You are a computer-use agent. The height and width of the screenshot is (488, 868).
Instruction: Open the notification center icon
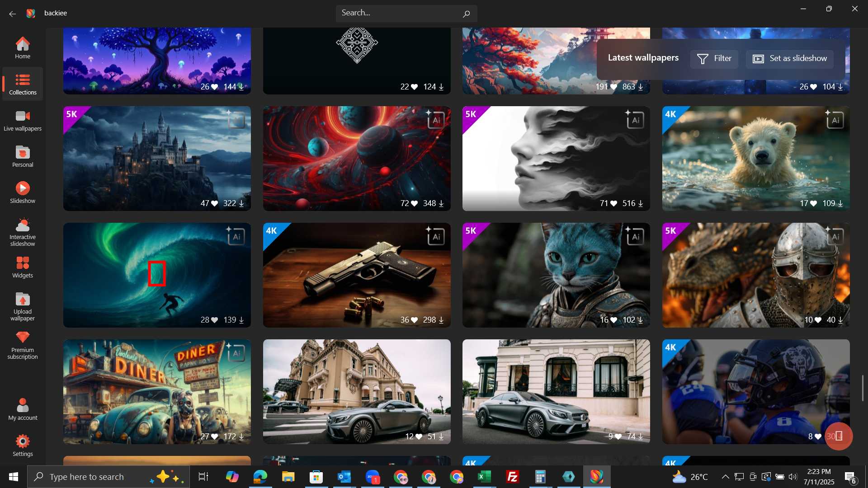click(x=850, y=477)
